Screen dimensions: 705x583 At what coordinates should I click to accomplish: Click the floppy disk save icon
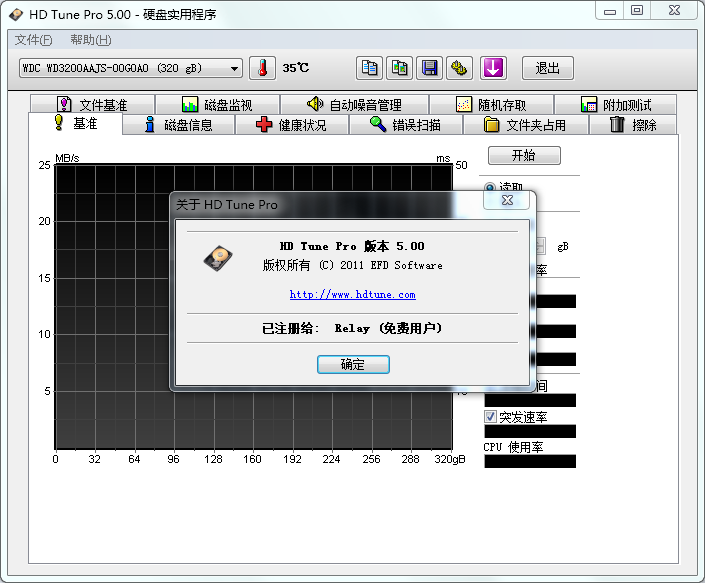click(x=430, y=68)
